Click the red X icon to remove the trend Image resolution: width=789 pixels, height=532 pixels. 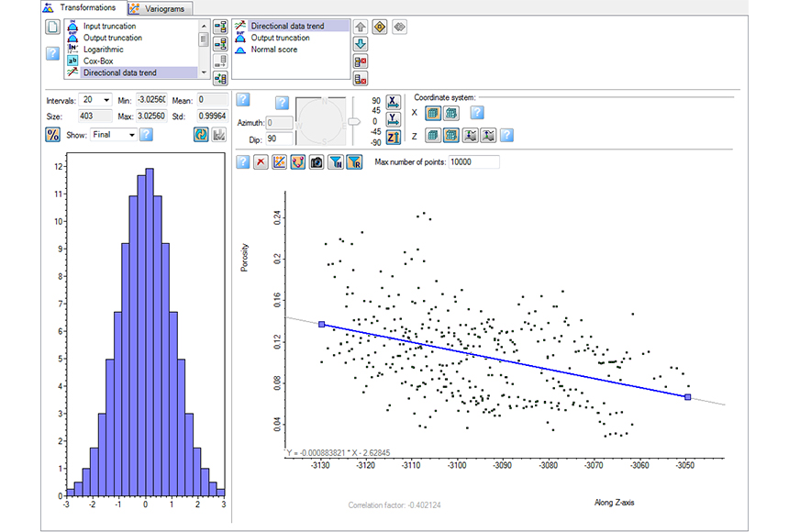261,161
